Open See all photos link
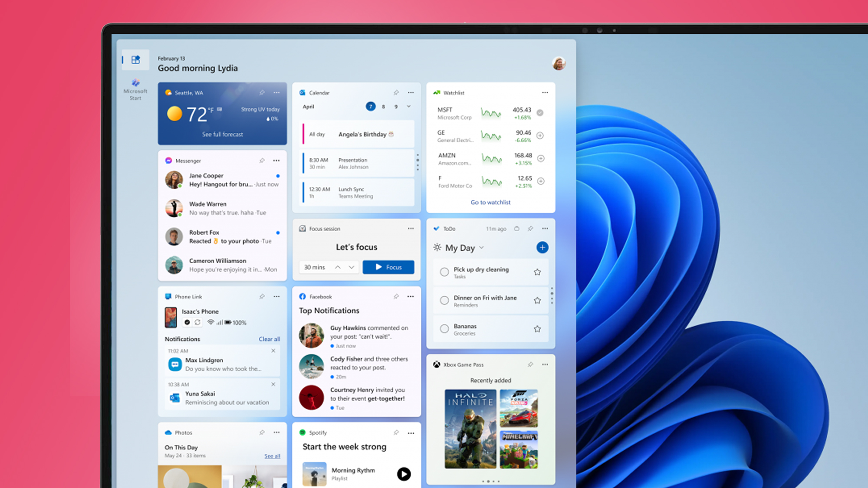Viewport: 868px width, 488px height. (272, 456)
